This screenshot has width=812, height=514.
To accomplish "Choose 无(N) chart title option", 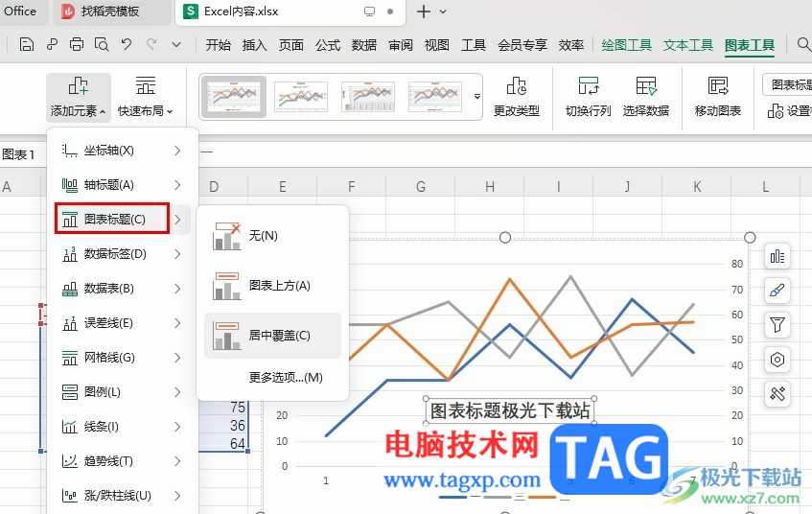I will tap(272, 236).
